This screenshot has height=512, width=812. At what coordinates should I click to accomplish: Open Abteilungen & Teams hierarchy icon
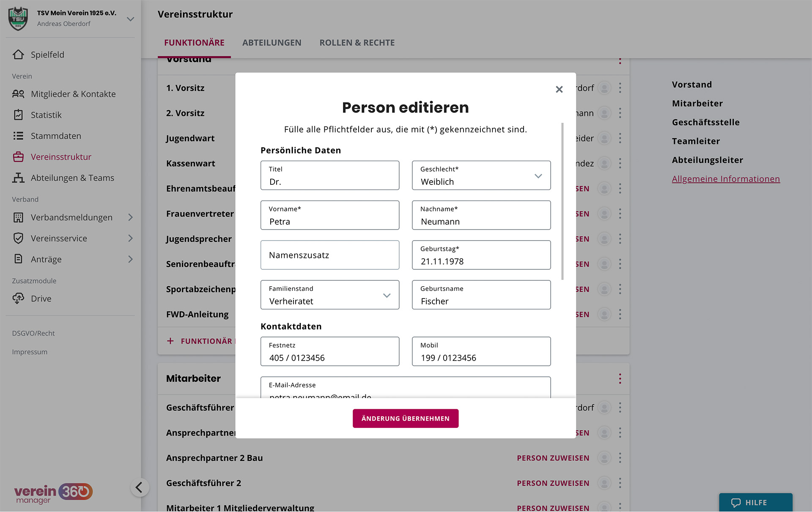pyautogui.click(x=18, y=178)
